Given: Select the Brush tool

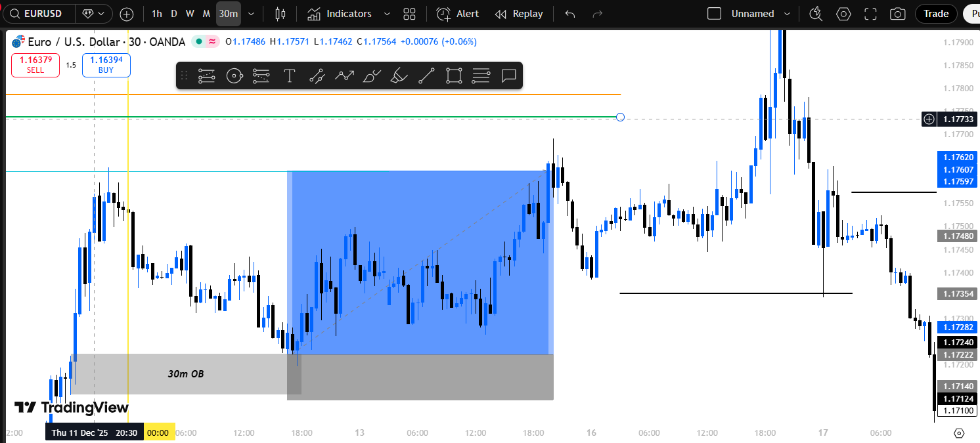Looking at the screenshot, I should 372,75.
